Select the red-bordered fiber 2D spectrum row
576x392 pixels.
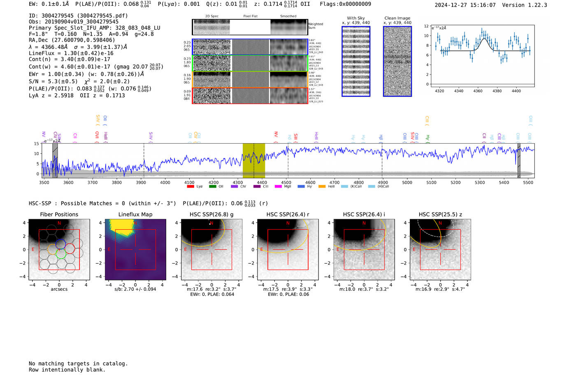[x=250, y=95]
